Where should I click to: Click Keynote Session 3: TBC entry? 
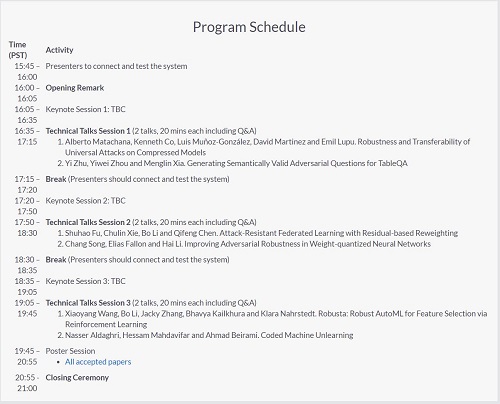(85, 281)
